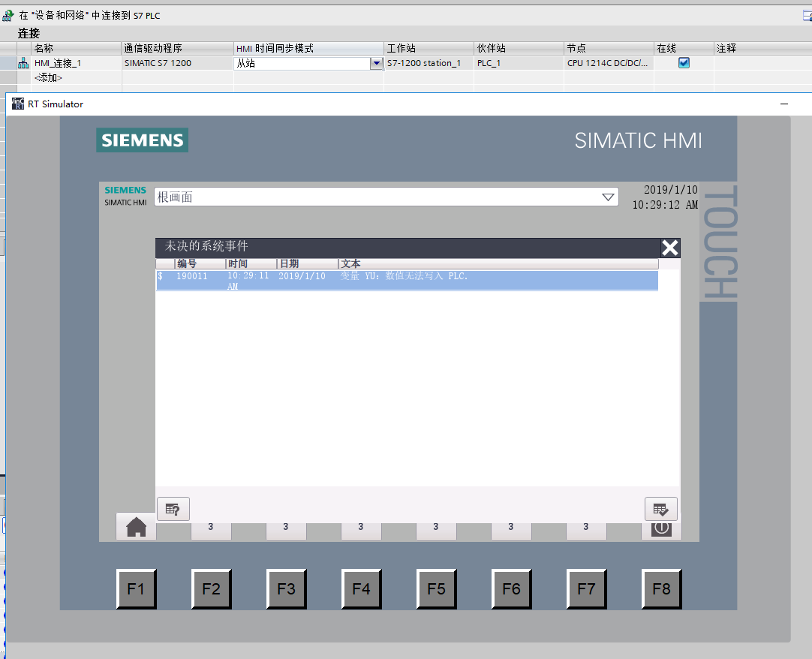Screen dimensions: 812x659
Task: Minimize the RT Simulator window
Action: 783,104
